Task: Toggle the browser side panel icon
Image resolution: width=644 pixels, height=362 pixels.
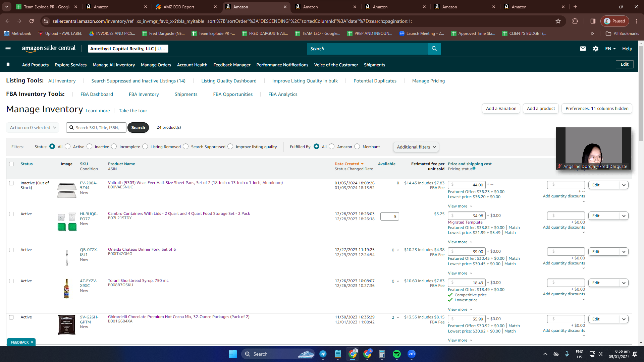Action: tap(593, 21)
